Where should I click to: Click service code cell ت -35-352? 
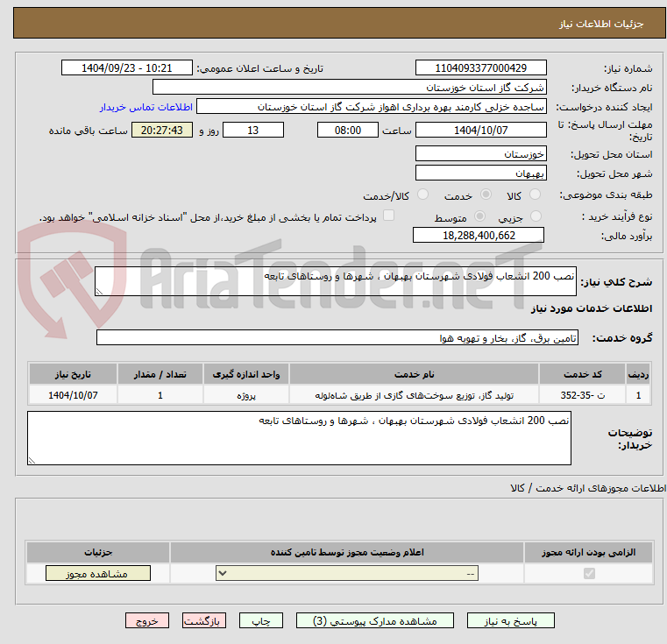(582, 395)
